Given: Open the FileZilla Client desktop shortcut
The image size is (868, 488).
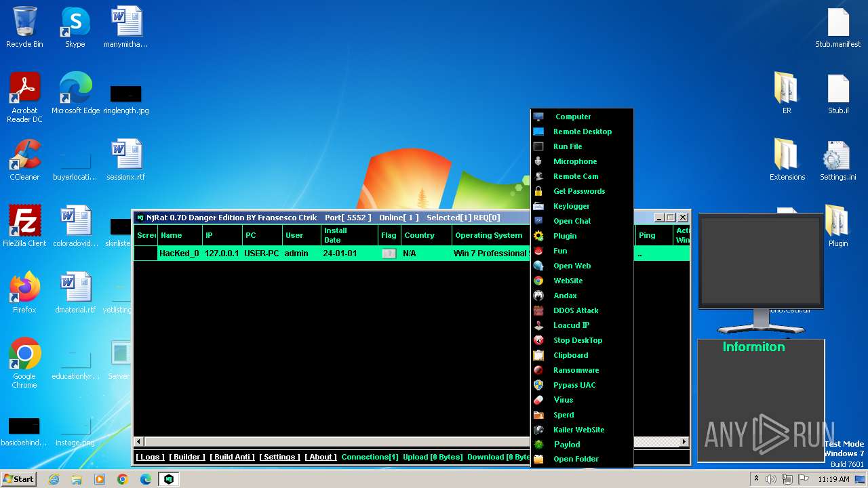Looking at the screenshot, I should (24, 226).
